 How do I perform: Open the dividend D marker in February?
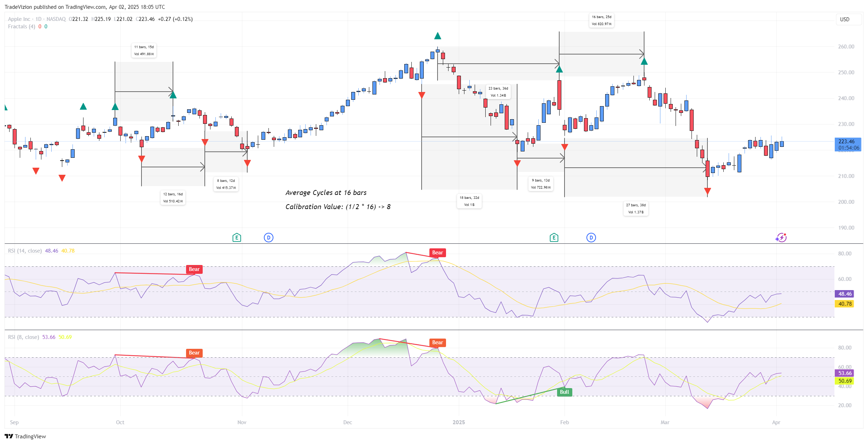click(x=591, y=237)
